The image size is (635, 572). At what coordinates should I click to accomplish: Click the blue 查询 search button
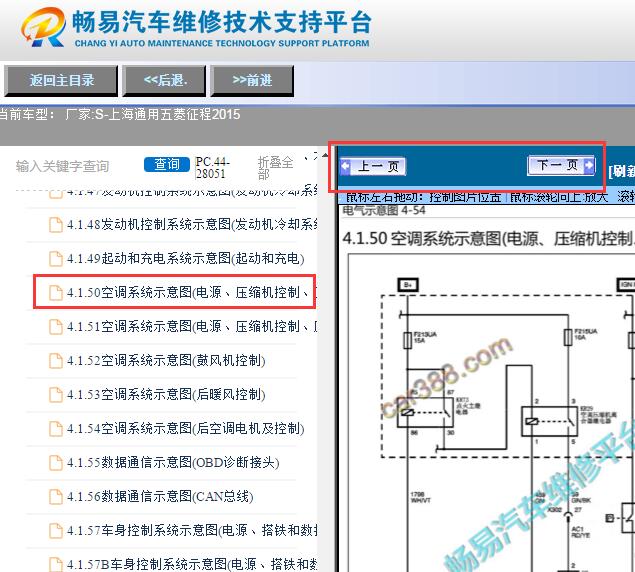167,164
